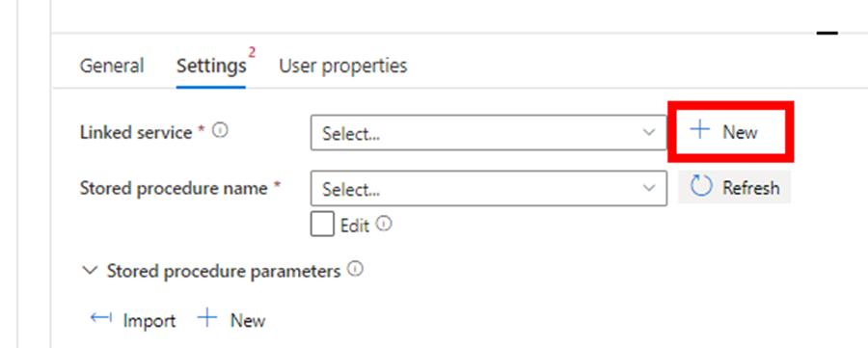This screenshot has height=348, width=868.
Task: Click the info icon beside Stored procedure parameters
Action: [x=355, y=270]
